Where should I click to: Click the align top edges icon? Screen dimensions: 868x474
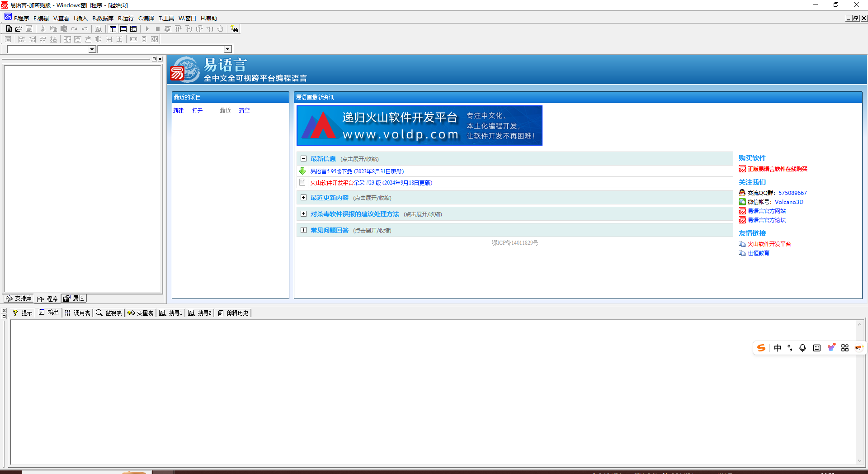coord(42,39)
